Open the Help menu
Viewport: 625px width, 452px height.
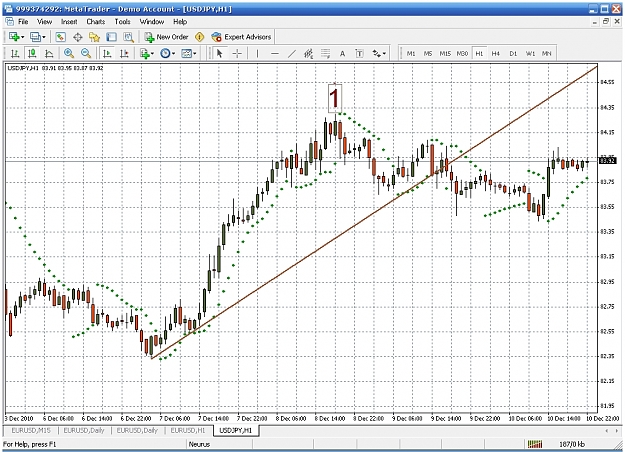coord(180,22)
